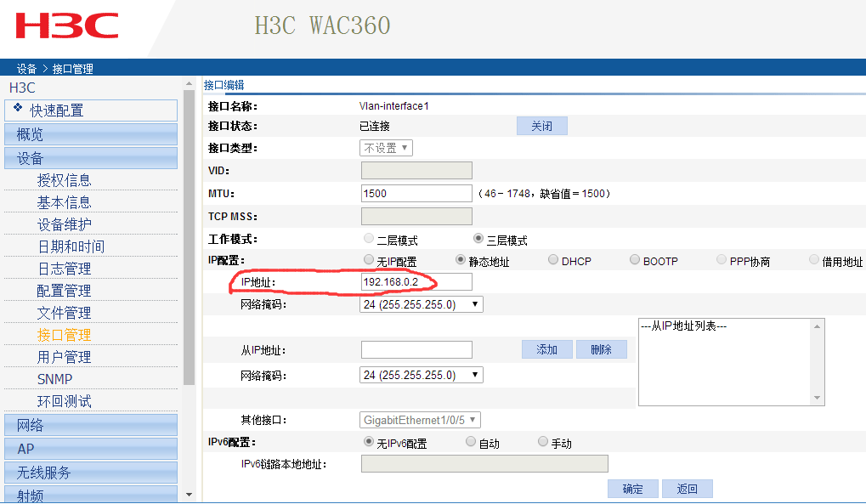866x504 pixels.
Task: Click the H3C WAC360 title text
Action: coord(323,25)
